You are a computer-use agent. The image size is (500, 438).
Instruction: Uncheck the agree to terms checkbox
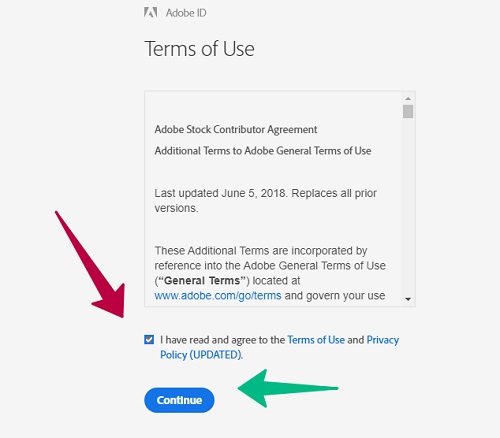pyautogui.click(x=149, y=340)
